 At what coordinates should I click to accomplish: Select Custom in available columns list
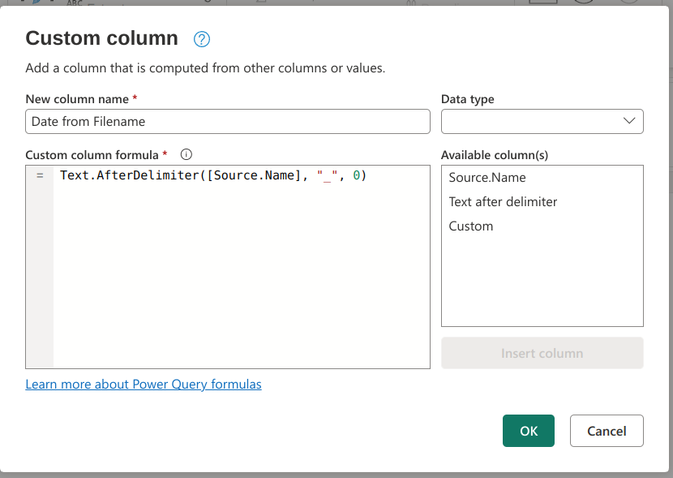coord(471,226)
